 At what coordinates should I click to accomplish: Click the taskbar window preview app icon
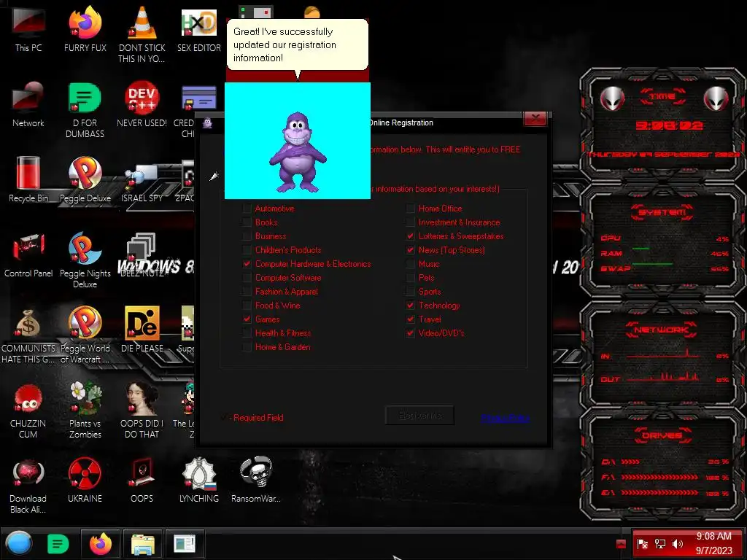185,544
